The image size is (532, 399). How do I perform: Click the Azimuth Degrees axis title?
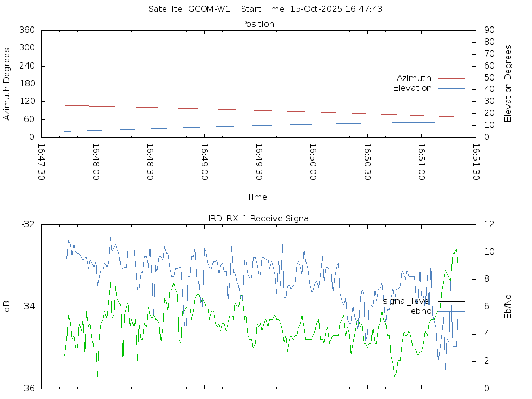(x=7, y=84)
